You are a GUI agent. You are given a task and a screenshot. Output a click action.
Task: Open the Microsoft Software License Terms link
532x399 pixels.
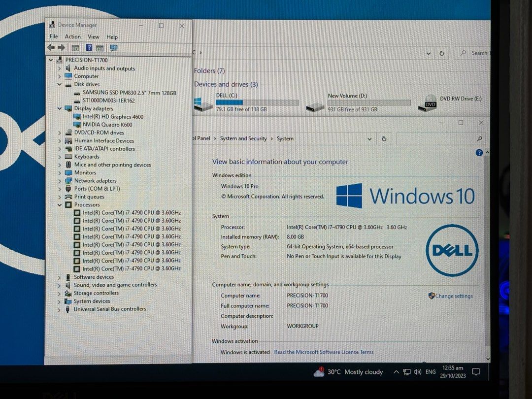[x=324, y=352]
